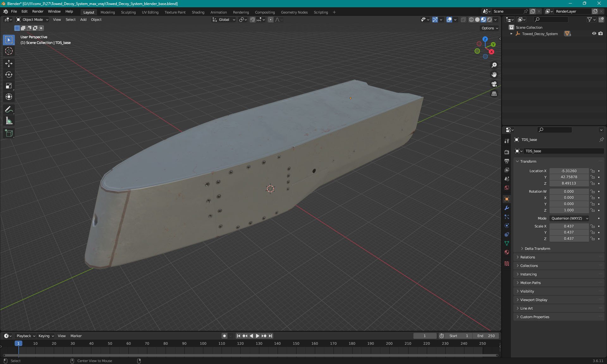Open the Modifiers properties tab
Viewport: 607px width, 364px height.
(x=507, y=208)
